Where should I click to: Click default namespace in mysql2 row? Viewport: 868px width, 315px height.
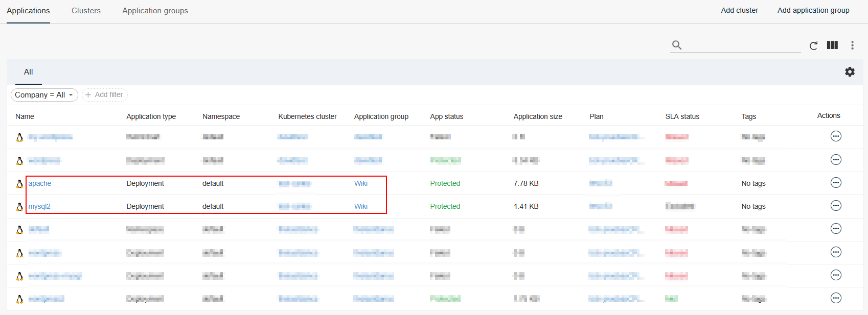pos(213,206)
